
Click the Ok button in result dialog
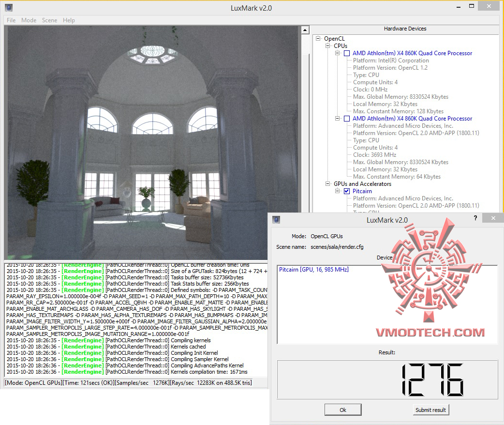tap(343, 410)
